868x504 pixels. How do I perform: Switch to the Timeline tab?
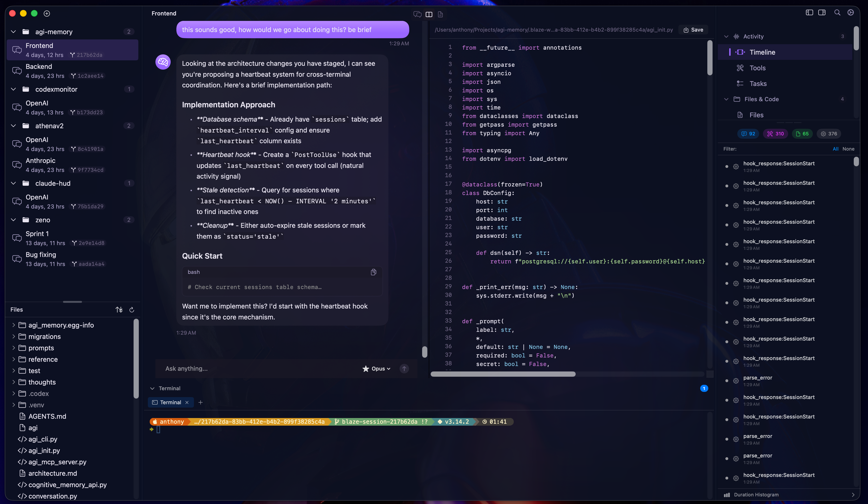pos(763,52)
